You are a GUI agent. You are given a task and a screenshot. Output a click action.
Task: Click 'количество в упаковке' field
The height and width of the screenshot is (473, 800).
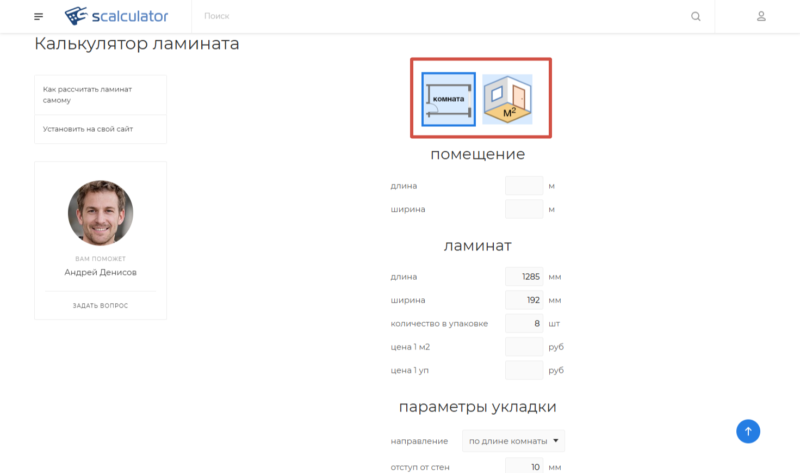(x=524, y=323)
